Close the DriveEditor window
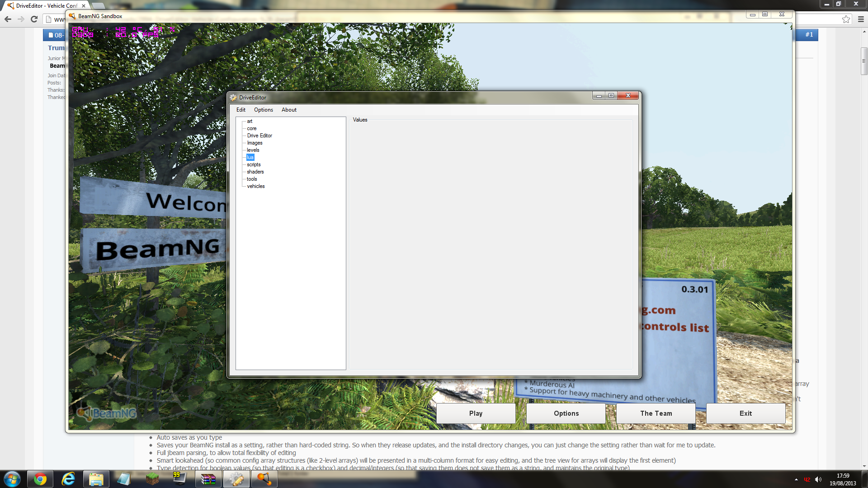Viewport: 868px width, 488px height. click(x=628, y=95)
